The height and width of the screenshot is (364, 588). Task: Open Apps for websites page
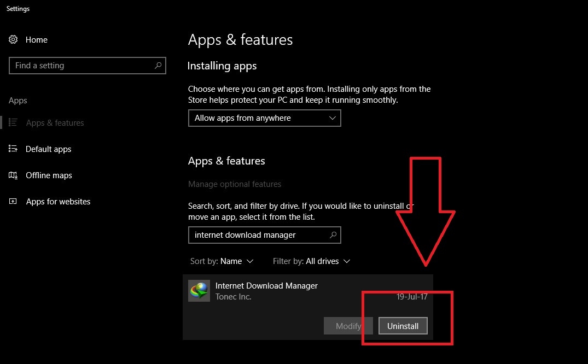point(58,201)
